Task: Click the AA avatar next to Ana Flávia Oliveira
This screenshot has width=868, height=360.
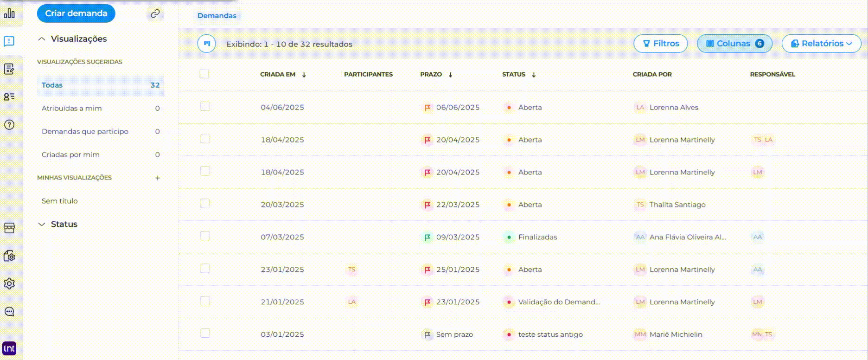Action: [640, 237]
